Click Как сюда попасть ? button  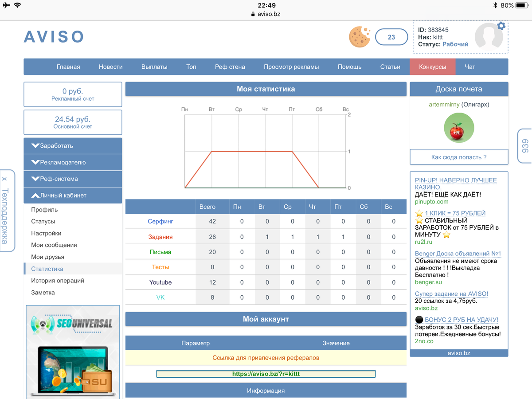tap(459, 157)
